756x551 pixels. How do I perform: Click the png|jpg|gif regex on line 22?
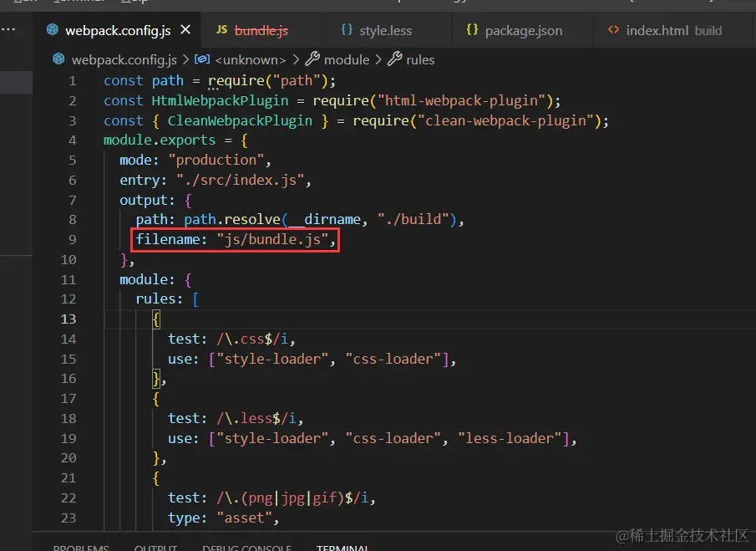point(292,498)
